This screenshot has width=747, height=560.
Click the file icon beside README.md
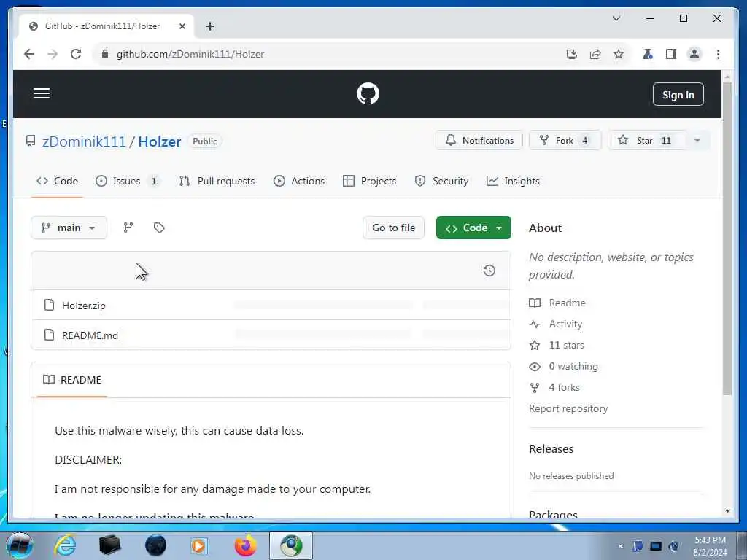pos(49,335)
